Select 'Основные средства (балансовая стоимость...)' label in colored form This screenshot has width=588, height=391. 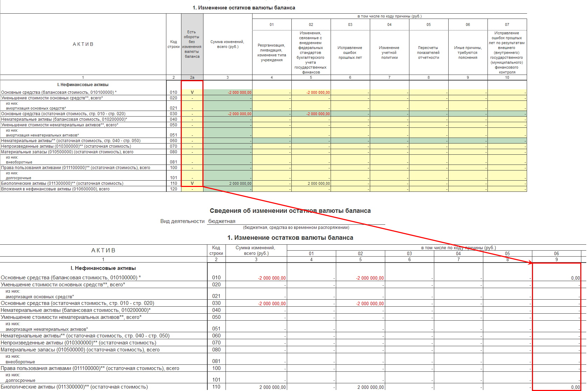[x=59, y=92]
